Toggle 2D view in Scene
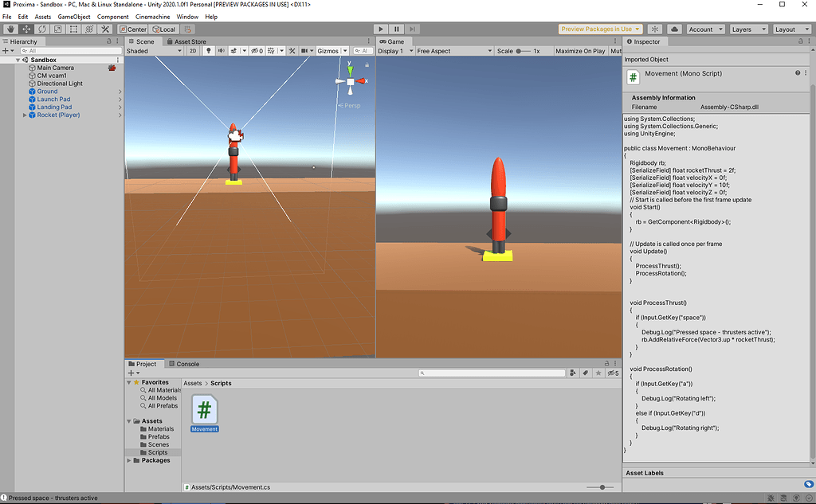This screenshot has height=504, width=816. [193, 51]
